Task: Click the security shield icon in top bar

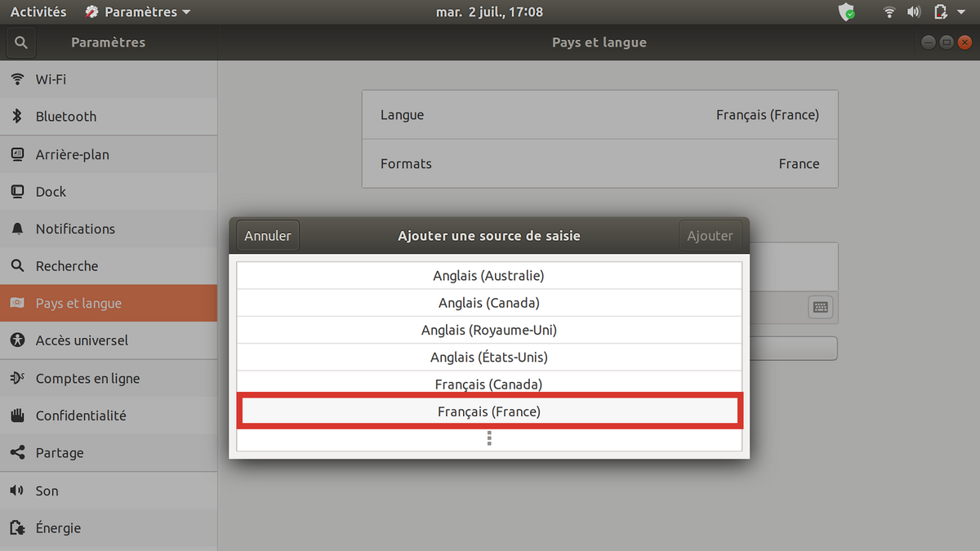Action: [x=847, y=12]
